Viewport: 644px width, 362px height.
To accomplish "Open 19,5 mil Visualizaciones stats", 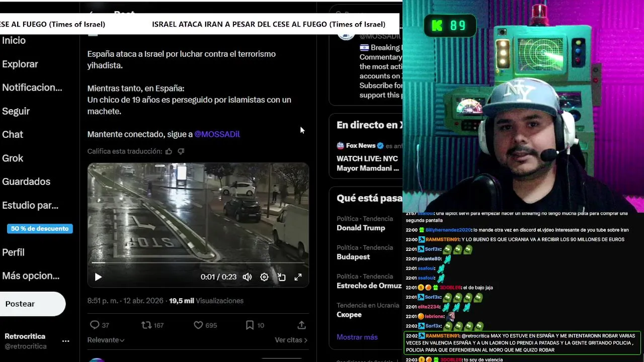I will [x=206, y=301].
